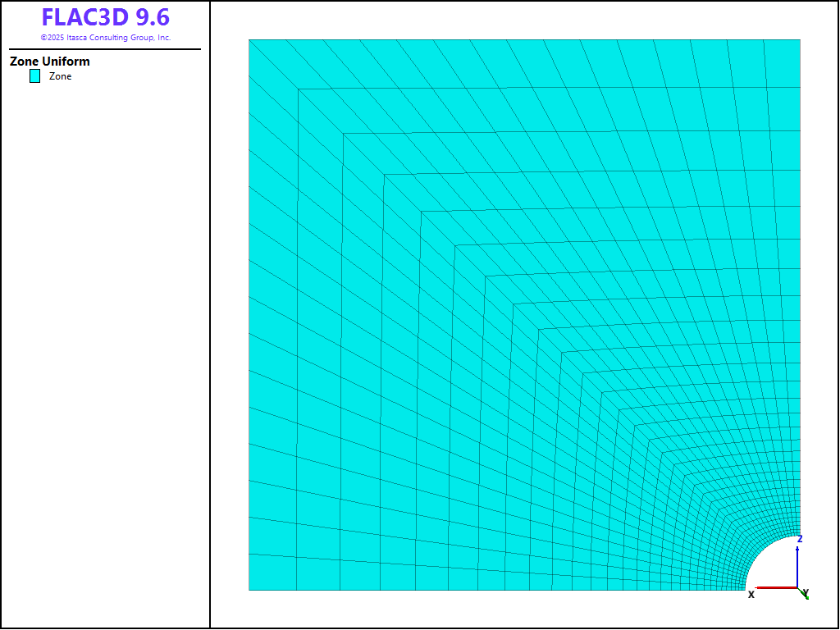The height and width of the screenshot is (630, 840).
Task: Select the Zone label in the legend
Action: point(60,76)
